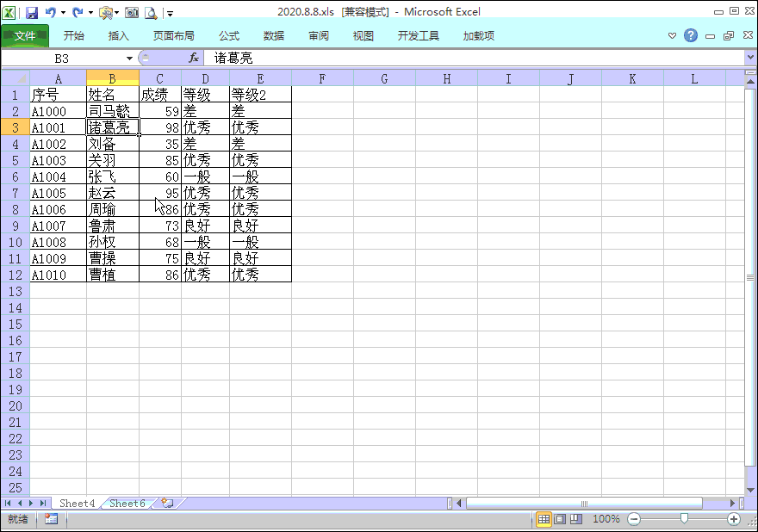Click the Undo arrow icon

(x=50, y=12)
